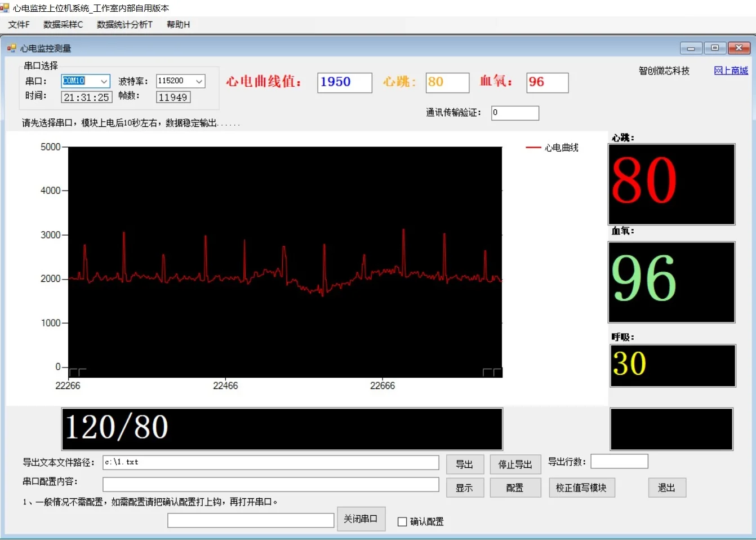Viewport: 756px width, 540px height.
Task: Click the 停止导出 stop export button
Action: [x=515, y=464]
